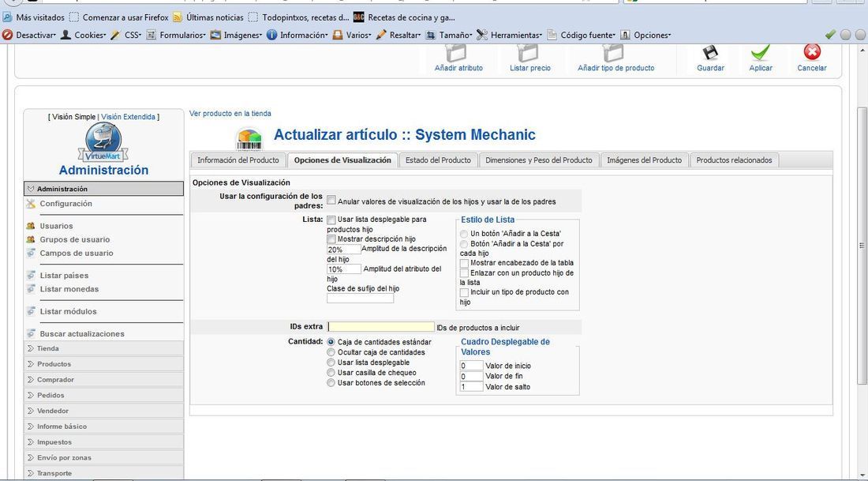This screenshot has width=868, height=481.
Task: Click the product barcode box icon
Action: (x=249, y=138)
